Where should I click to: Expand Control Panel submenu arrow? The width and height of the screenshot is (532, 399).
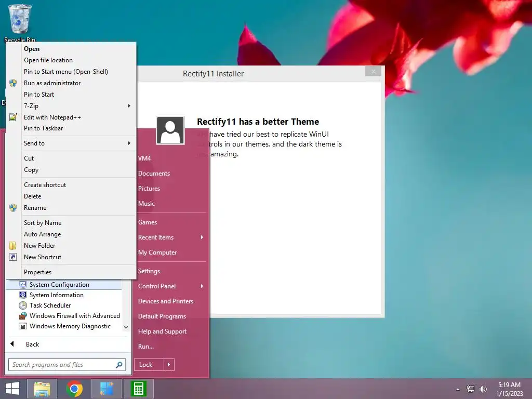pos(202,286)
